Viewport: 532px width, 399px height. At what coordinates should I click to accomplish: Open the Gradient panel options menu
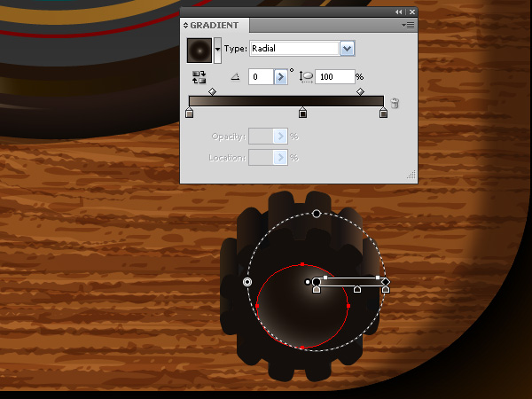pyautogui.click(x=408, y=26)
